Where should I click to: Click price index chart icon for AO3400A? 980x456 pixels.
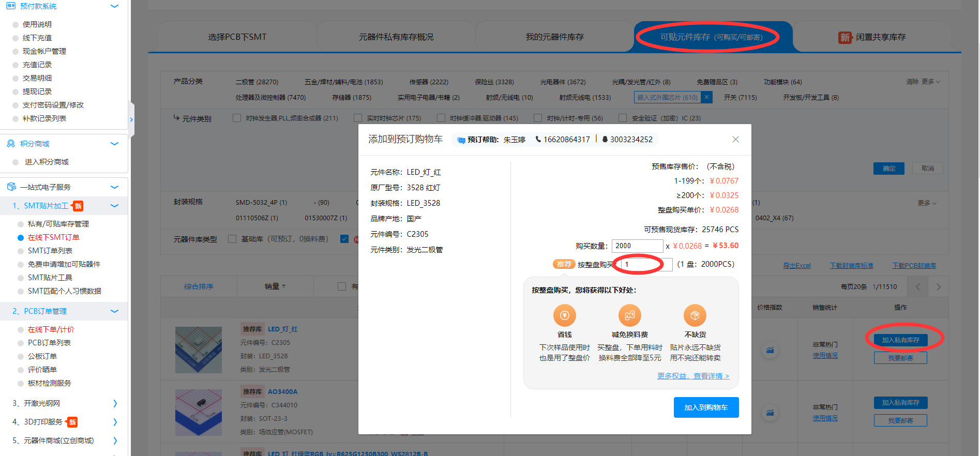770,413
